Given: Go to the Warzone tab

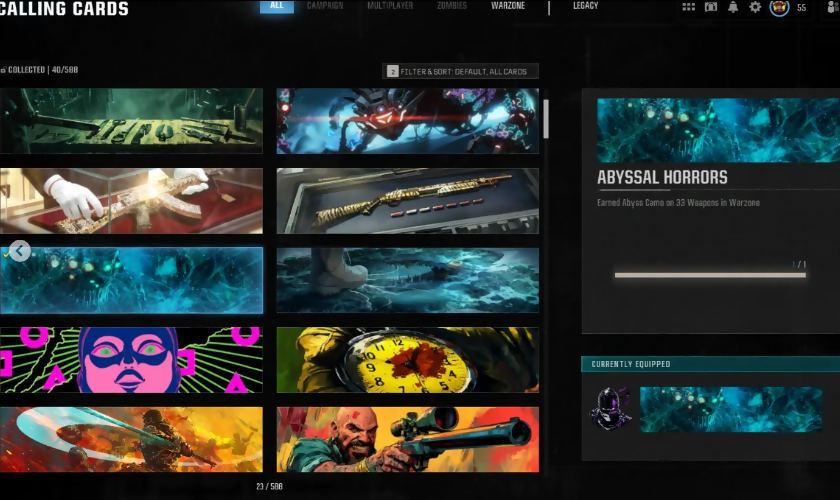Looking at the screenshot, I should tap(508, 6).
